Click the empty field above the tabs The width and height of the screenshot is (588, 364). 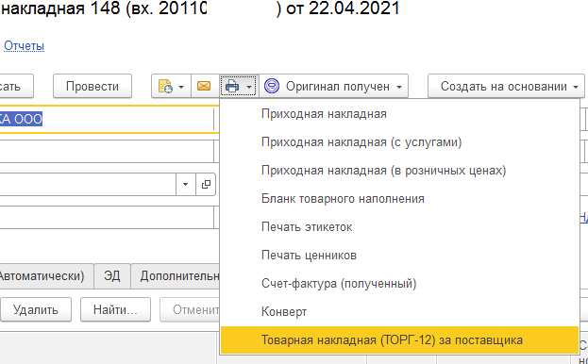click(x=107, y=217)
